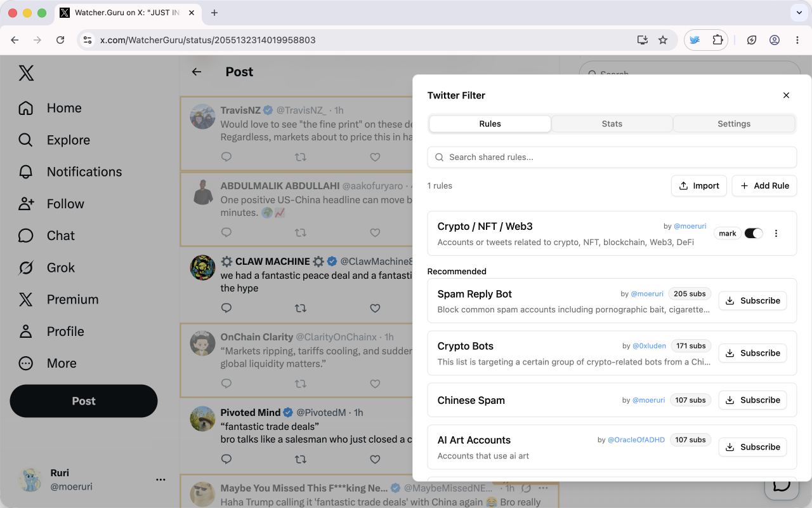Open the Twitter Filter extension icon in toolbar
This screenshot has height=508, width=812.
(695, 40)
